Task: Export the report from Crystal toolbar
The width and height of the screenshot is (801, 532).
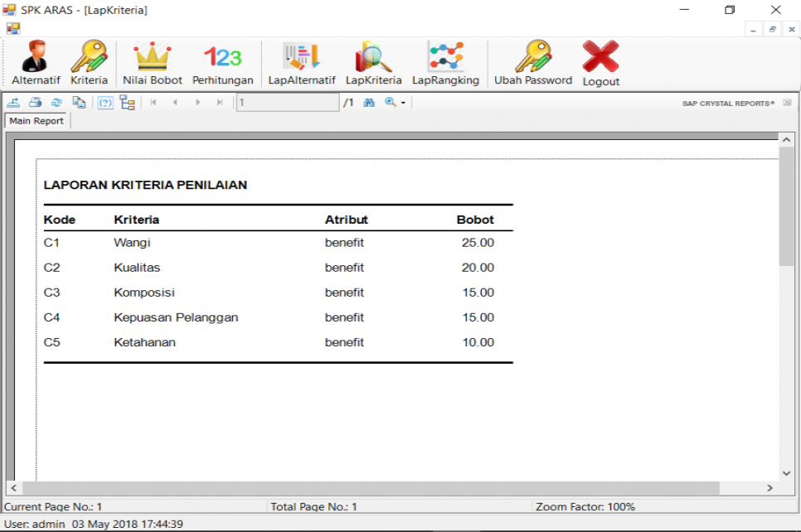Action: click(13, 103)
